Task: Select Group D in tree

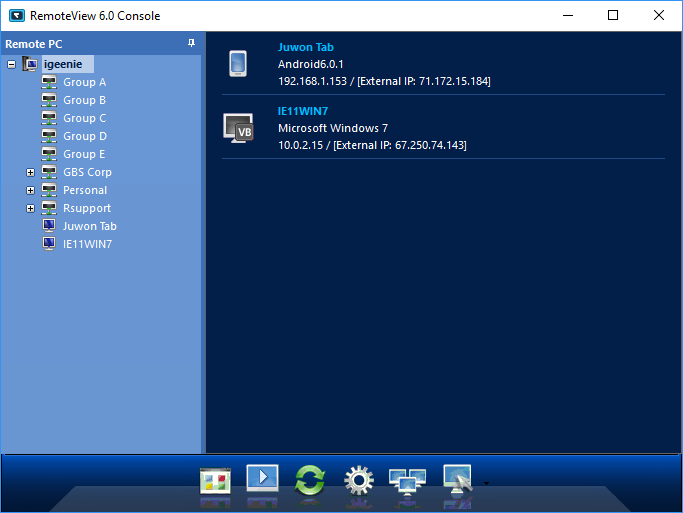Action: pyautogui.click(x=85, y=136)
